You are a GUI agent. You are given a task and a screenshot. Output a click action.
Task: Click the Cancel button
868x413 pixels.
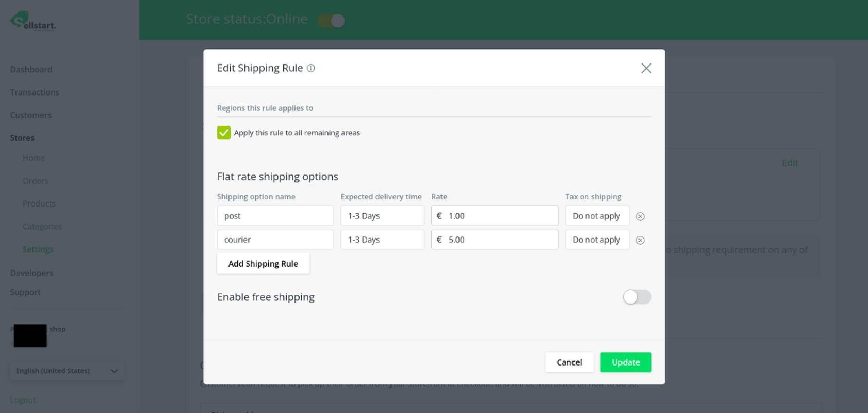pyautogui.click(x=569, y=362)
